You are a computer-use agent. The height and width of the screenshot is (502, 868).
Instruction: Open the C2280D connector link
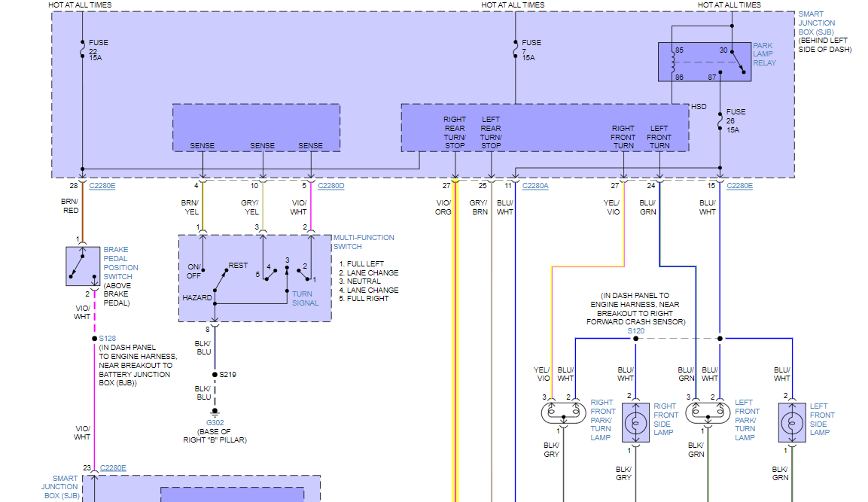330,185
